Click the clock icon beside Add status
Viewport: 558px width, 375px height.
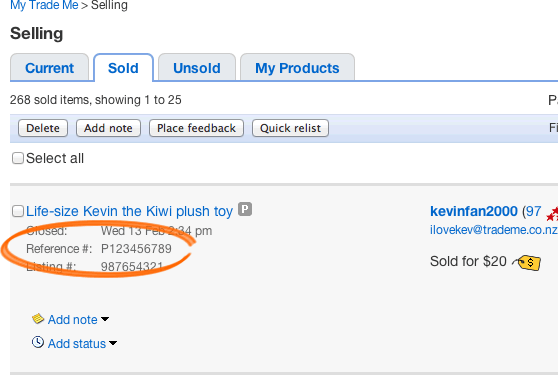[38, 342]
